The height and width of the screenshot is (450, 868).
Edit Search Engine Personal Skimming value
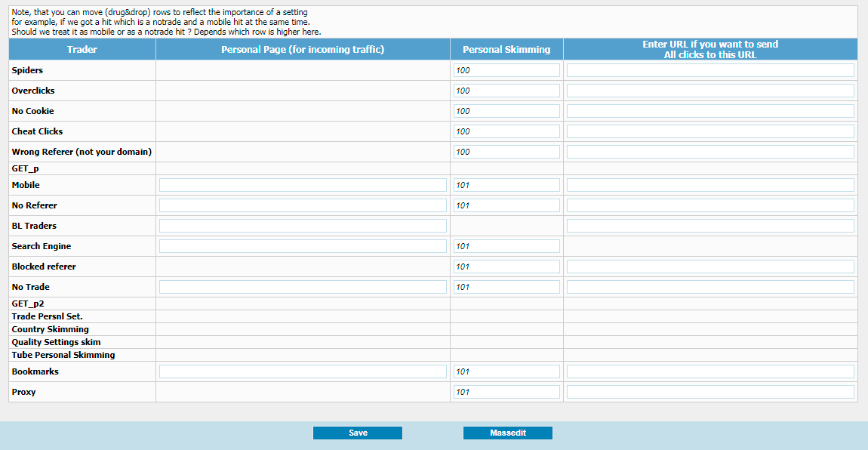(x=506, y=247)
